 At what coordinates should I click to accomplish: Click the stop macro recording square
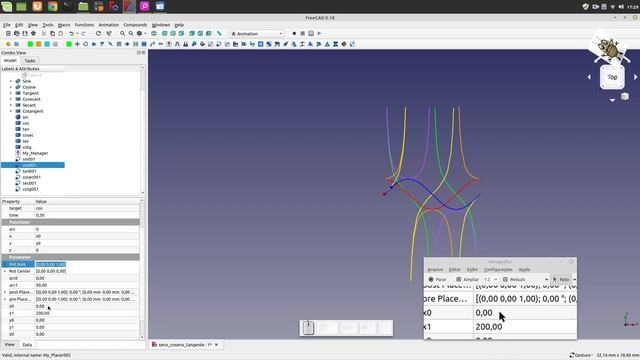point(302,33)
